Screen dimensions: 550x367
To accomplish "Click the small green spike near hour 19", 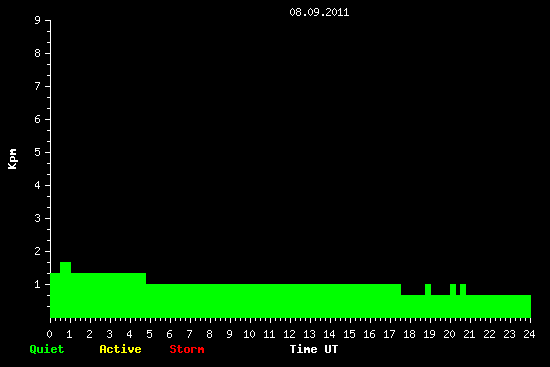I will (x=428, y=289).
